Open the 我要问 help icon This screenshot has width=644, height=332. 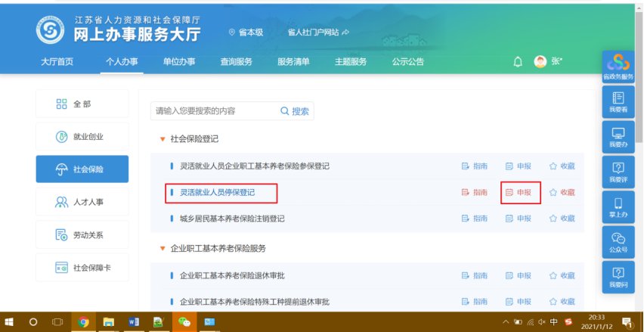[x=618, y=276]
